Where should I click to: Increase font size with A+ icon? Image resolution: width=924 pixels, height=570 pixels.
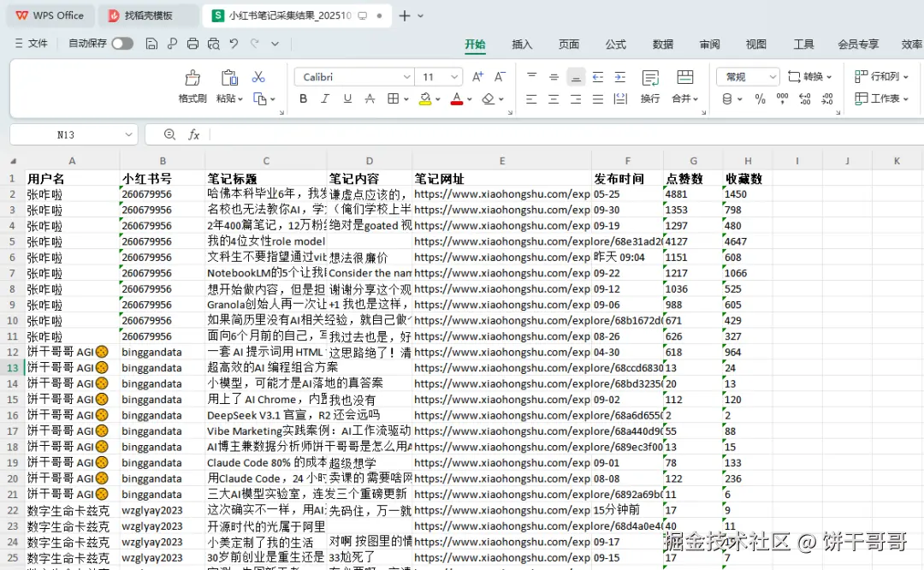point(478,77)
